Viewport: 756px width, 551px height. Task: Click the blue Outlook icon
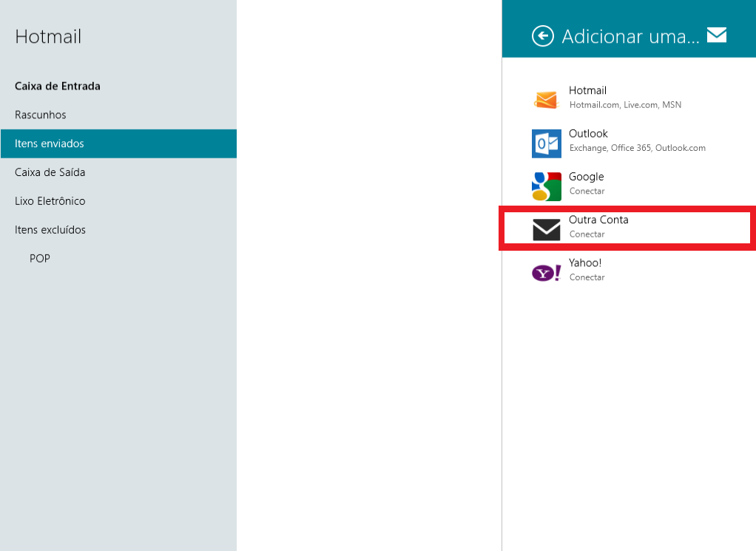[x=546, y=143]
